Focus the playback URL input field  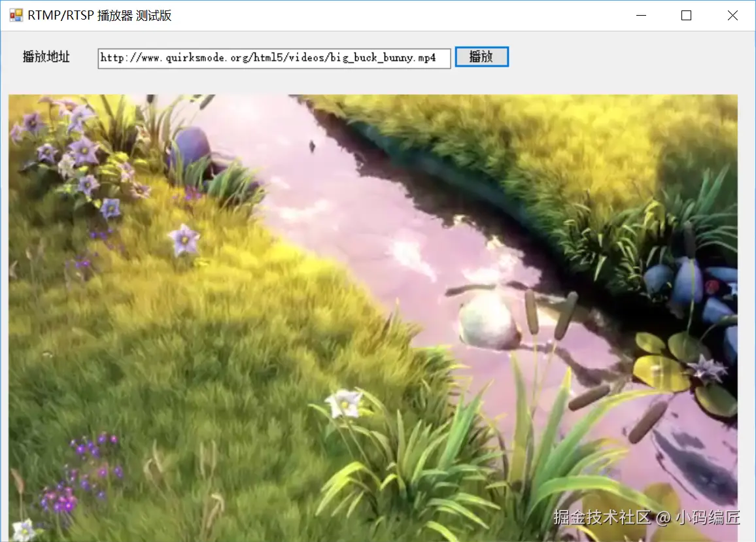point(274,58)
